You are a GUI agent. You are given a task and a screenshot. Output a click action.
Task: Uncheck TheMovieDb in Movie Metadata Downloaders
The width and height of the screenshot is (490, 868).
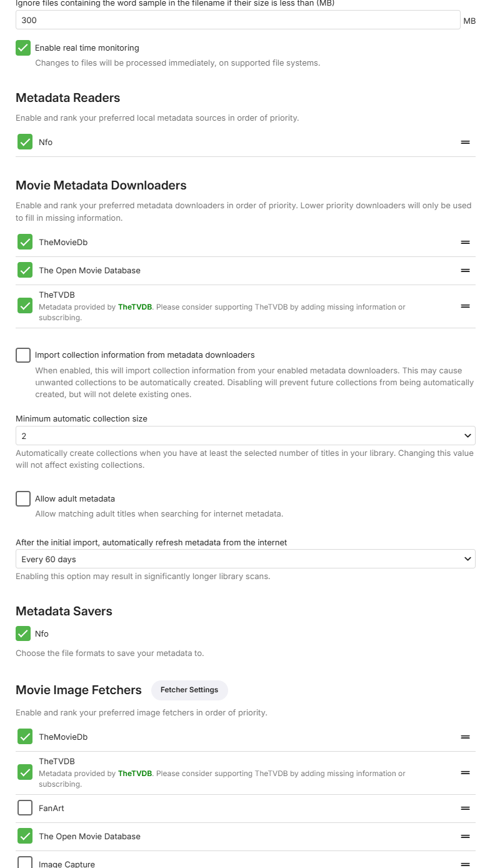(25, 242)
